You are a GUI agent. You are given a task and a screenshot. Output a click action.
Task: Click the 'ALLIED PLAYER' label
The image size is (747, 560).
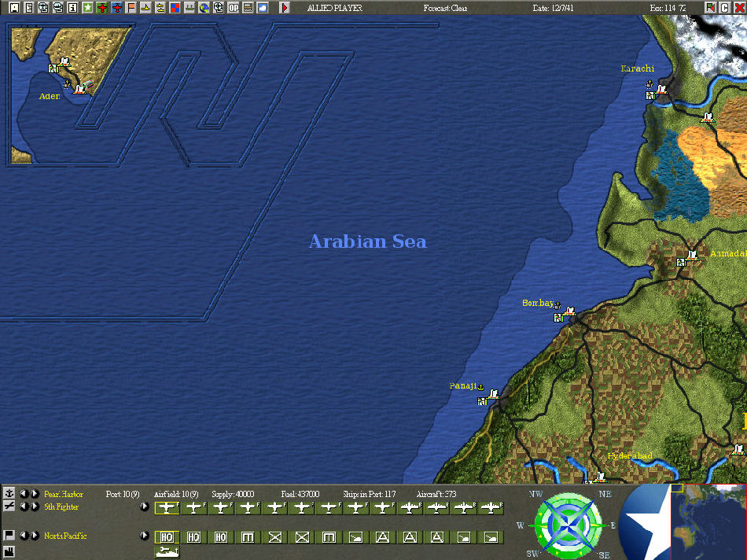point(334,8)
